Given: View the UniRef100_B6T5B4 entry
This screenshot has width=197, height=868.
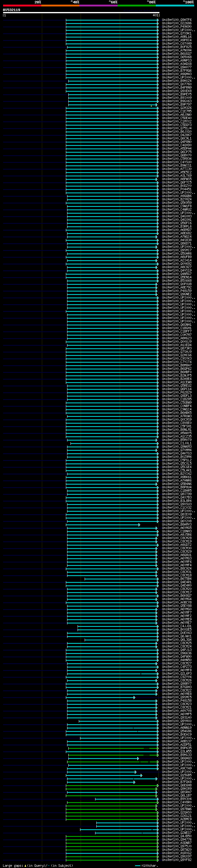Looking at the screenshot, I should [176, 579].
